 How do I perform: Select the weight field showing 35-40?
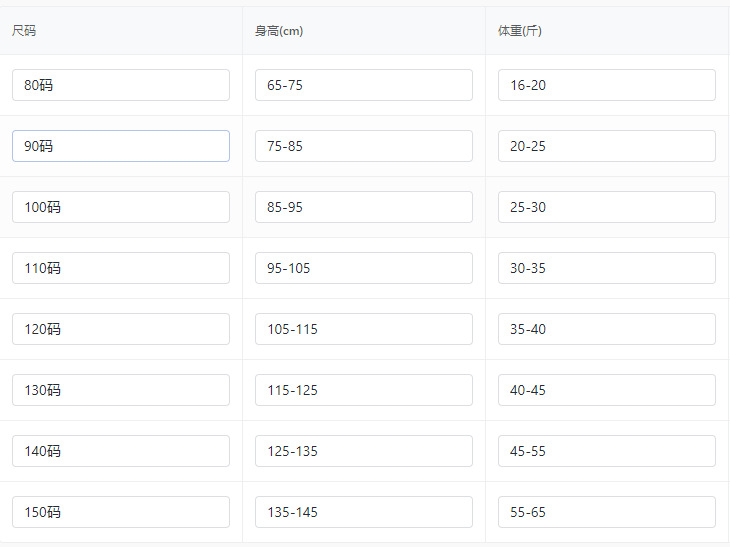click(x=607, y=329)
